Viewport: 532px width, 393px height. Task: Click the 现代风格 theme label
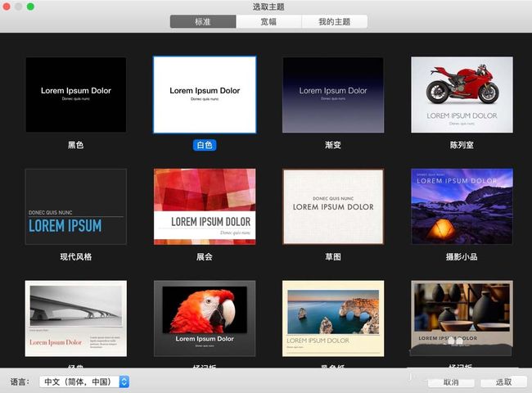[75, 257]
